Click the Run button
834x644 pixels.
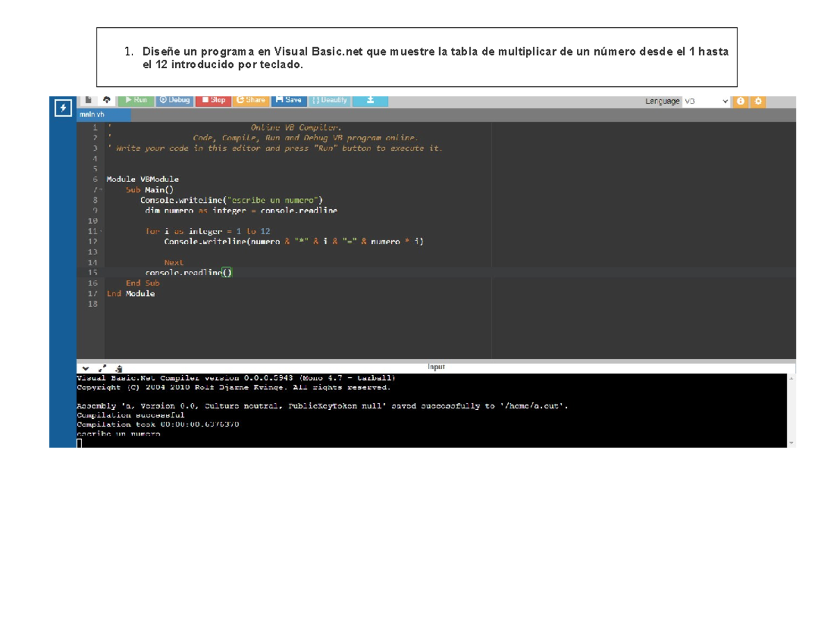point(137,99)
